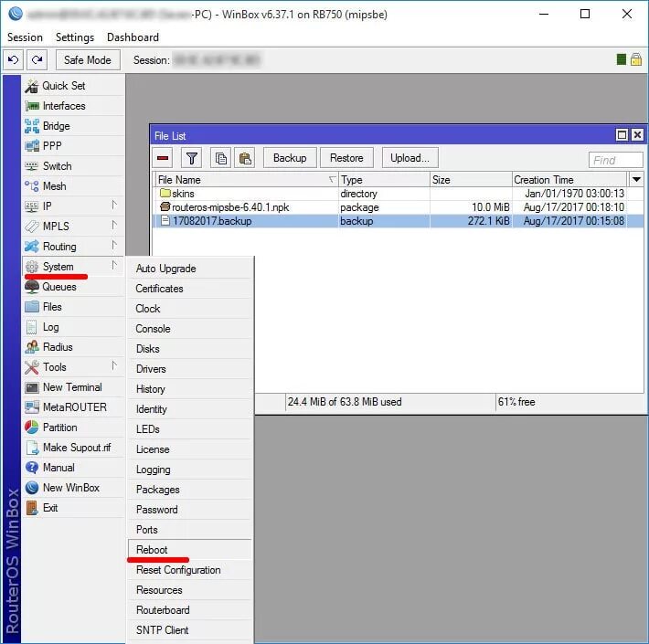Open Switch in sidebar
Viewport: 649px width, 644px height.
73,166
